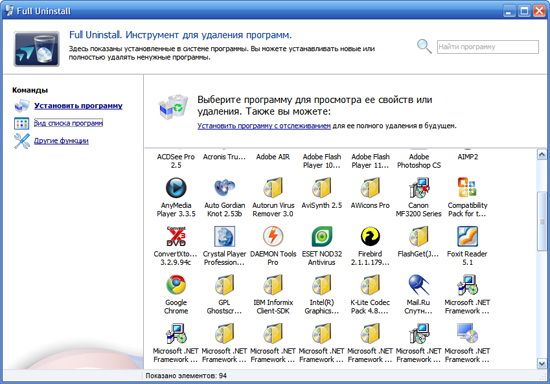
Task: Select the Firebird 2.1.1 icon
Action: pyautogui.click(x=370, y=236)
